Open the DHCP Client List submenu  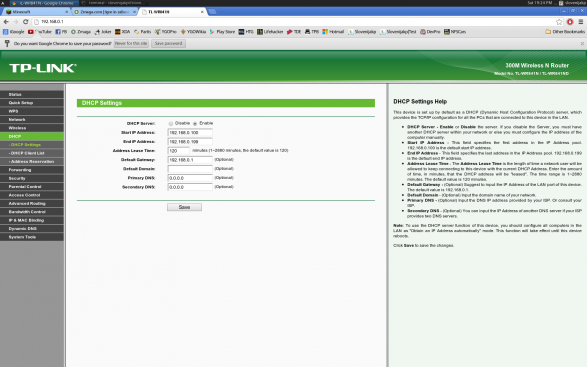(x=32, y=153)
